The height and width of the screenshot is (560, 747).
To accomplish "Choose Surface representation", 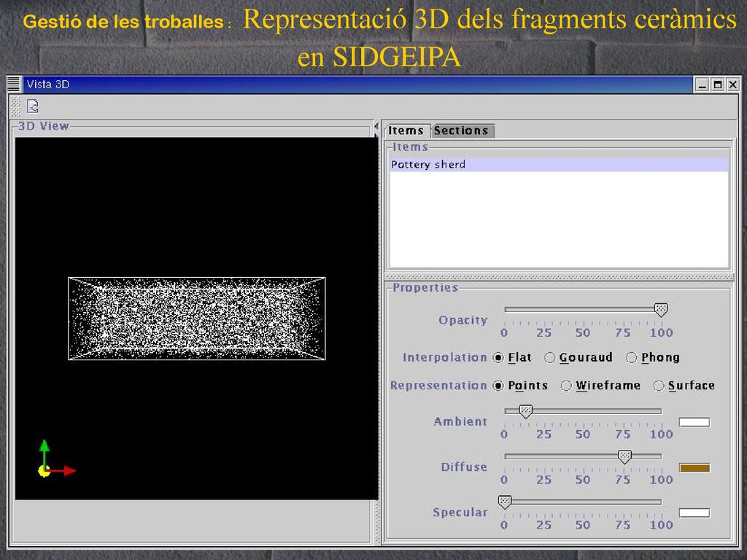I will [x=684, y=386].
